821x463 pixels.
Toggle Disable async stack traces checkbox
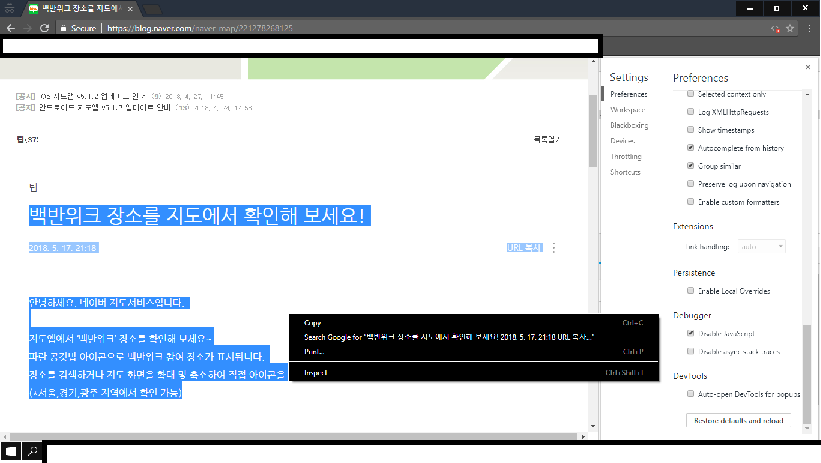click(x=690, y=351)
